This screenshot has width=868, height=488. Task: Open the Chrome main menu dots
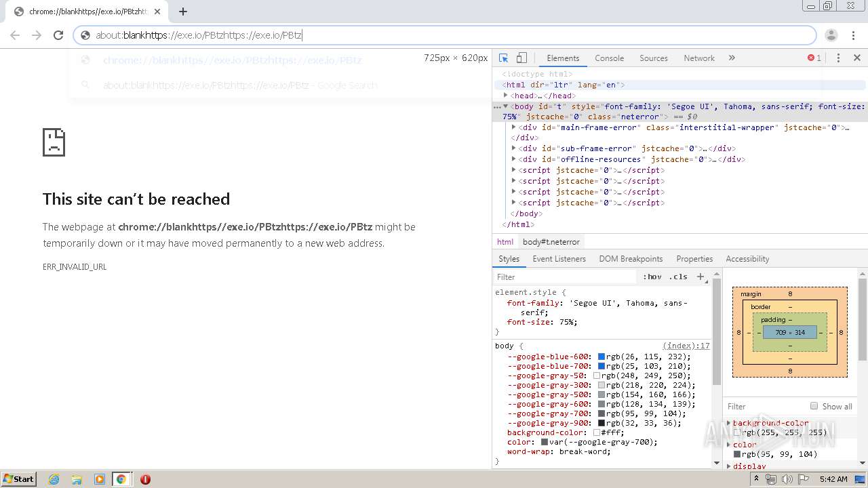[853, 35]
